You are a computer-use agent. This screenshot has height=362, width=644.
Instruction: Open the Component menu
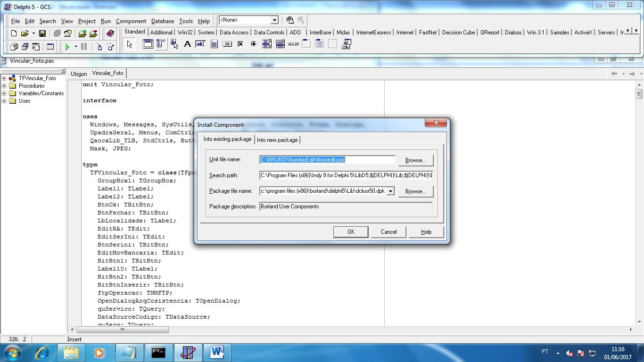[x=131, y=21]
